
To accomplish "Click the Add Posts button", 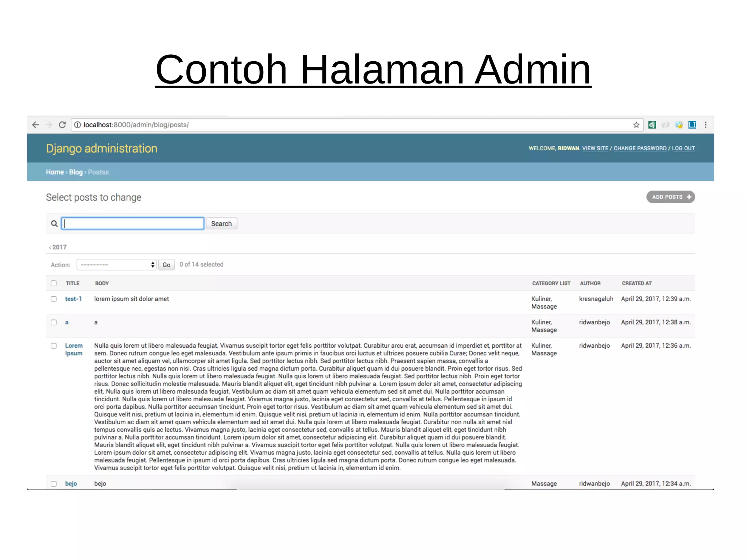I will [670, 197].
